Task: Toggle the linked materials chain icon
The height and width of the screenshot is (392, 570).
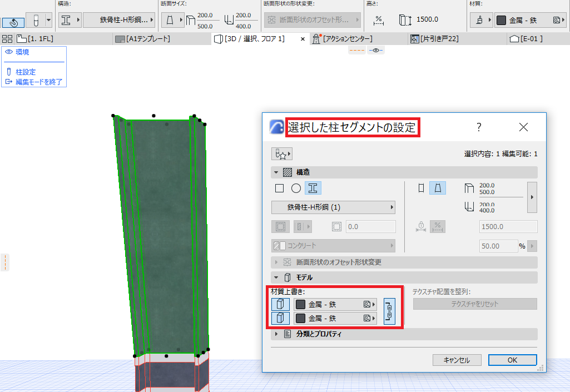Action: point(389,311)
